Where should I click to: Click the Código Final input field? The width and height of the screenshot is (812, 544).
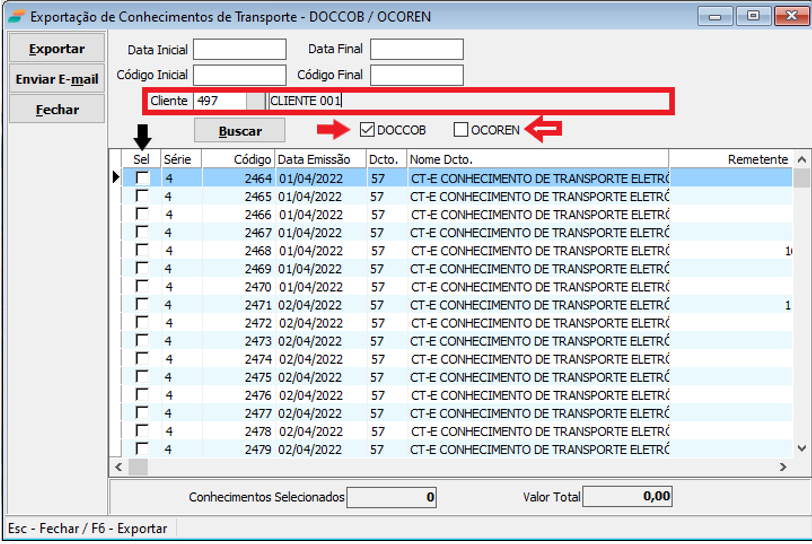coord(416,75)
